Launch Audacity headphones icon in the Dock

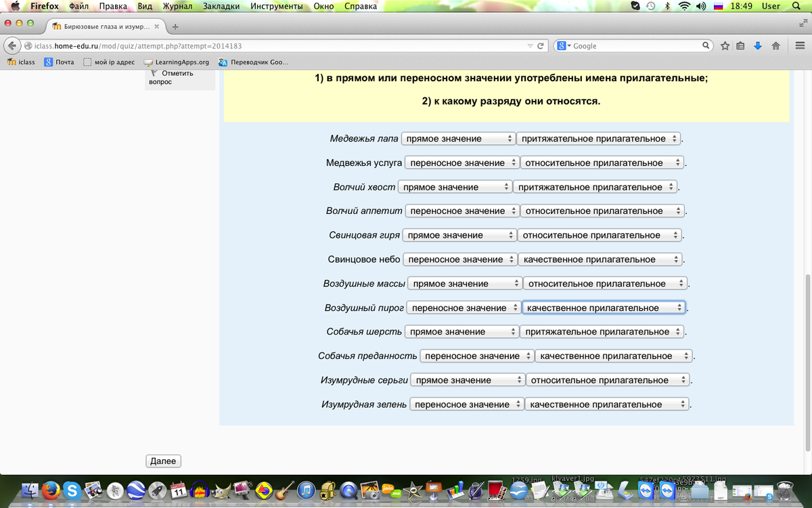click(x=200, y=490)
